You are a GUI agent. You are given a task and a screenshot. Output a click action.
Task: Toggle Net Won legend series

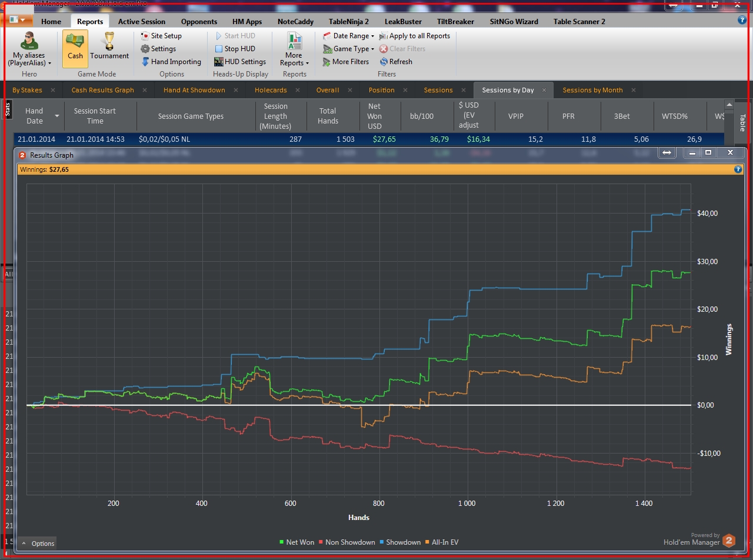click(x=296, y=542)
